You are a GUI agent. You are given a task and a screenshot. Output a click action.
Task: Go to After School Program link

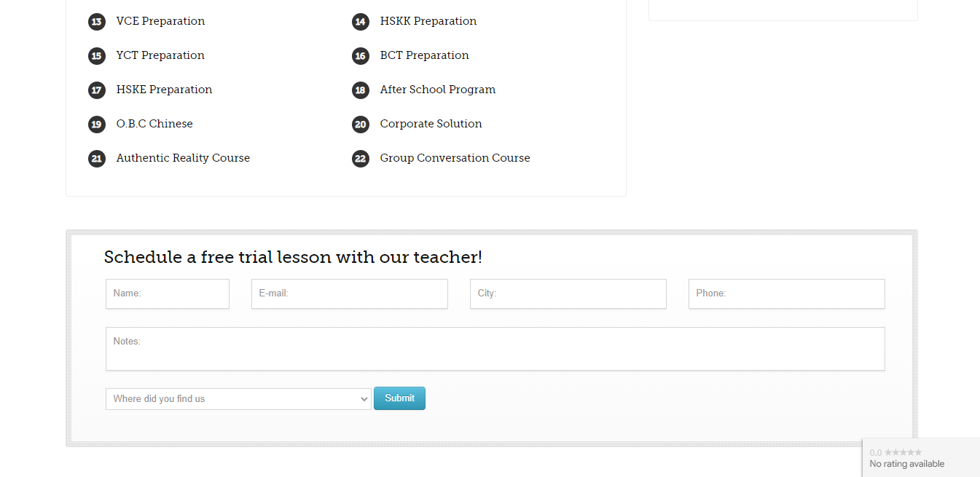tap(437, 90)
